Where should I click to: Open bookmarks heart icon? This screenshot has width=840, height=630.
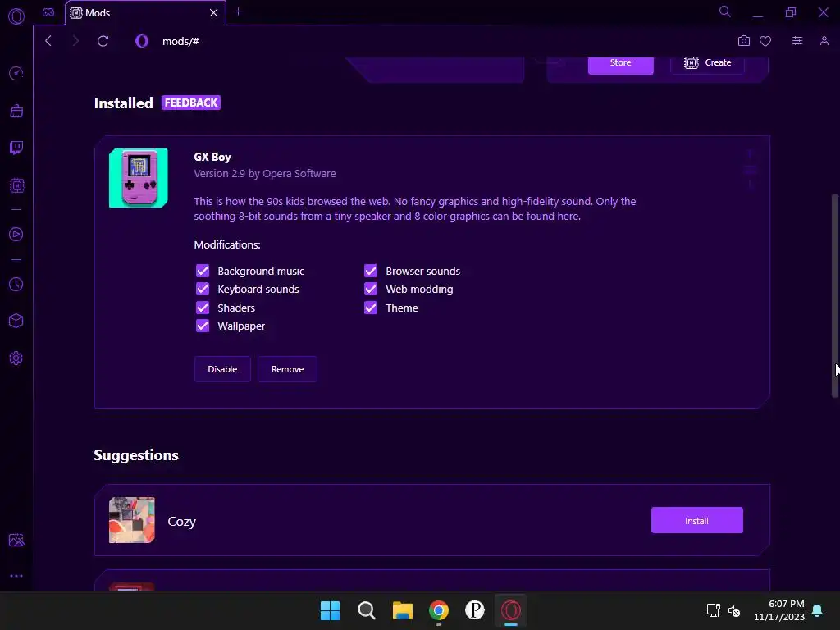pos(765,41)
